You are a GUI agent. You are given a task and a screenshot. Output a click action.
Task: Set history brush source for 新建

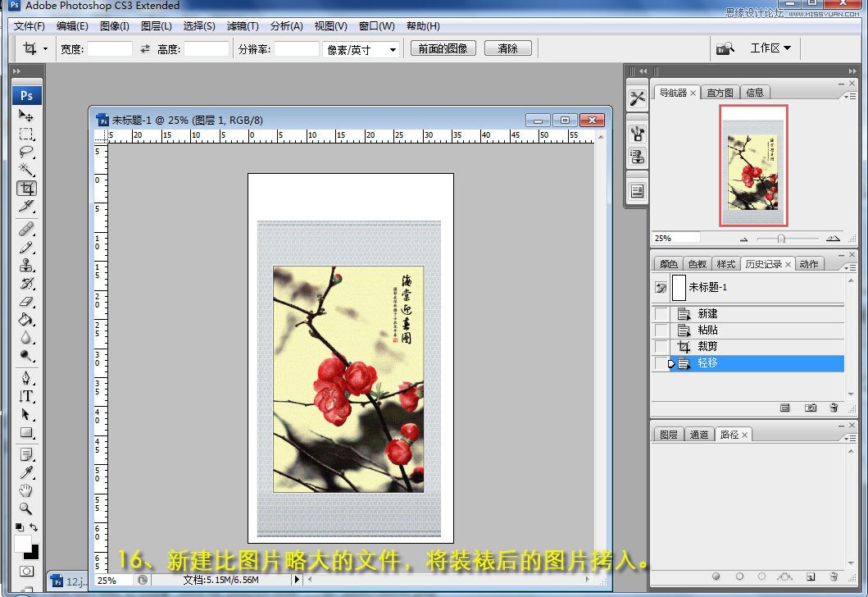[x=661, y=314]
